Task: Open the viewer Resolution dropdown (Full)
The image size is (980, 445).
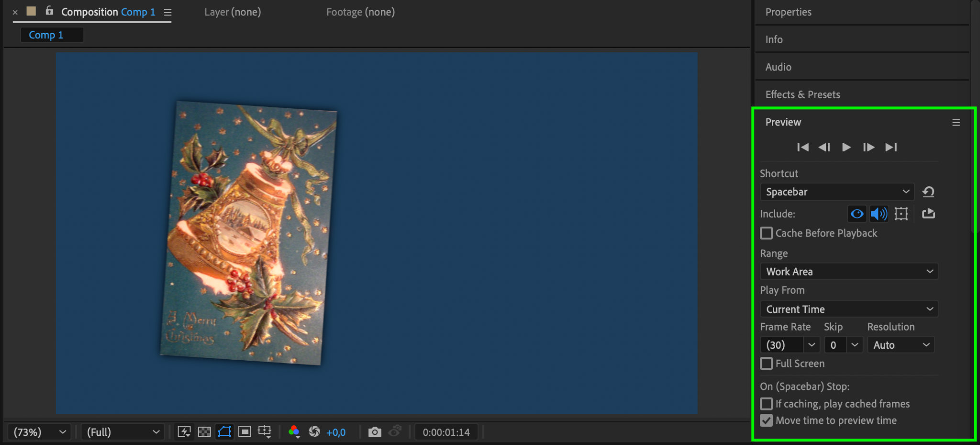Action: point(122,432)
